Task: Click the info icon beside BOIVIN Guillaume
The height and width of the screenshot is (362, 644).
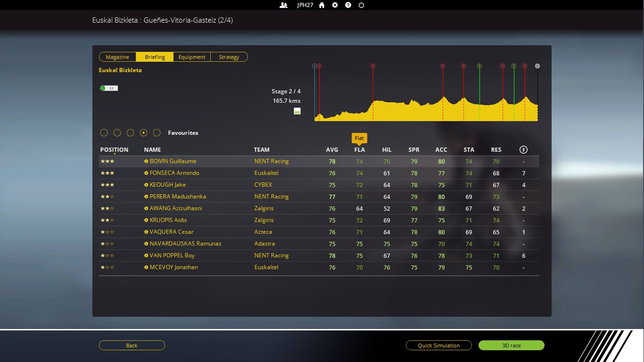Action: pyautogui.click(x=146, y=161)
